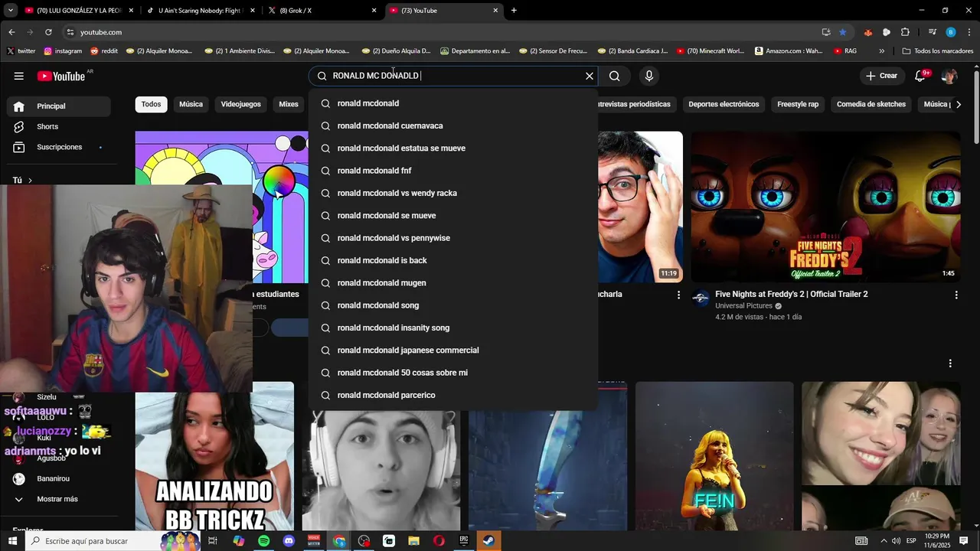980x551 pixels.
Task: Choose suggestion 'ronald mcdonald vs wendy racka'
Action: 453,193
